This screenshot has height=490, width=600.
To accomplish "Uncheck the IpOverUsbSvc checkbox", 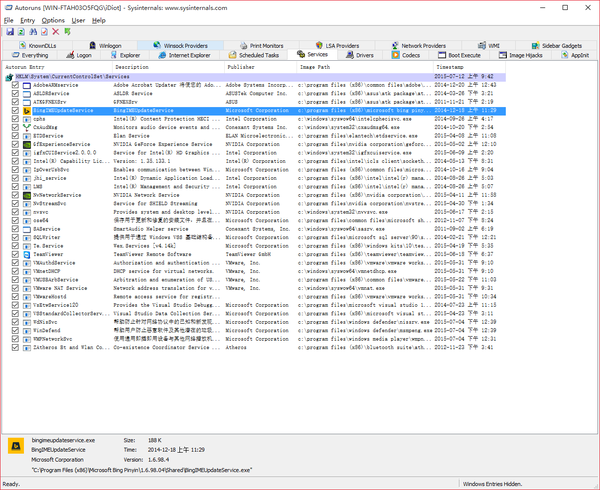I will tap(15, 169).
